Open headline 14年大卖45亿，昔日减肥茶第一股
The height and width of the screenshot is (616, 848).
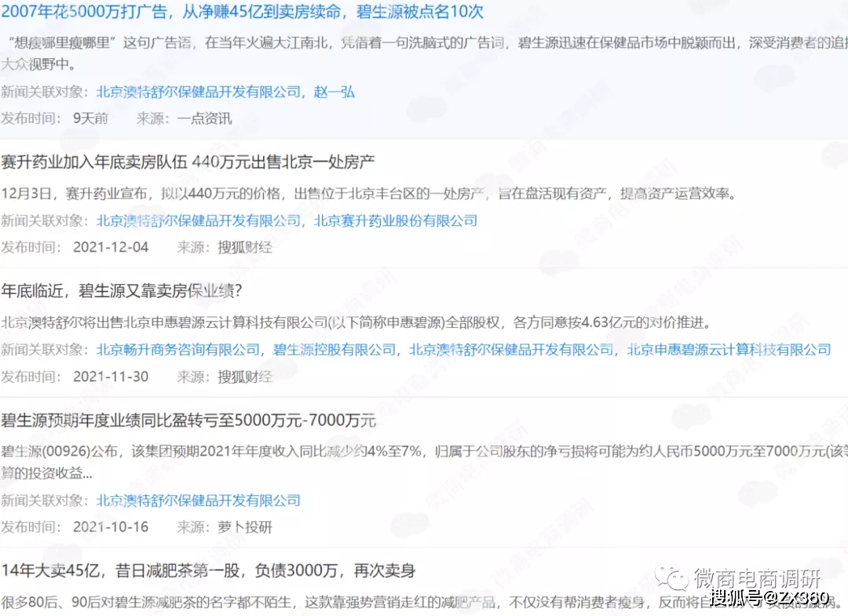(208, 570)
